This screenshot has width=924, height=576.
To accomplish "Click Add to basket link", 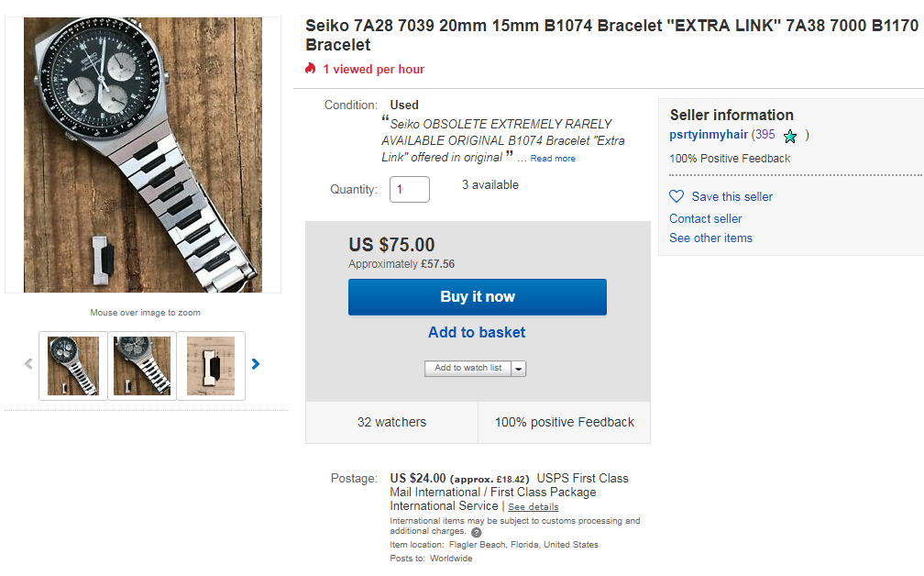I will pos(477,333).
